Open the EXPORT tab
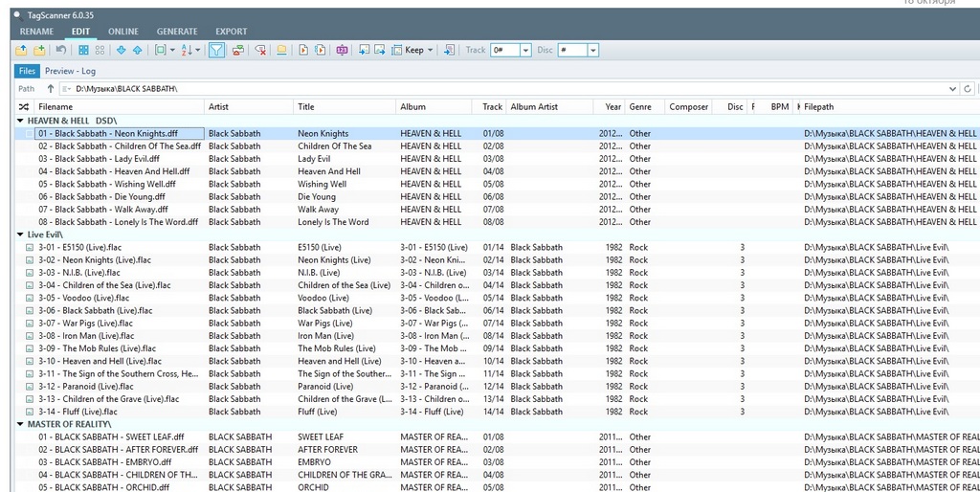Image resolution: width=980 pixels, height=492 pixels. click(x=231, y=32)
